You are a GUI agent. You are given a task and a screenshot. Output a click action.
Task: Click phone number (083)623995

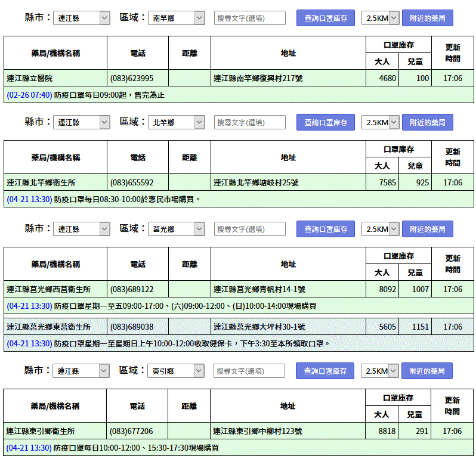[x=131, y=78]
